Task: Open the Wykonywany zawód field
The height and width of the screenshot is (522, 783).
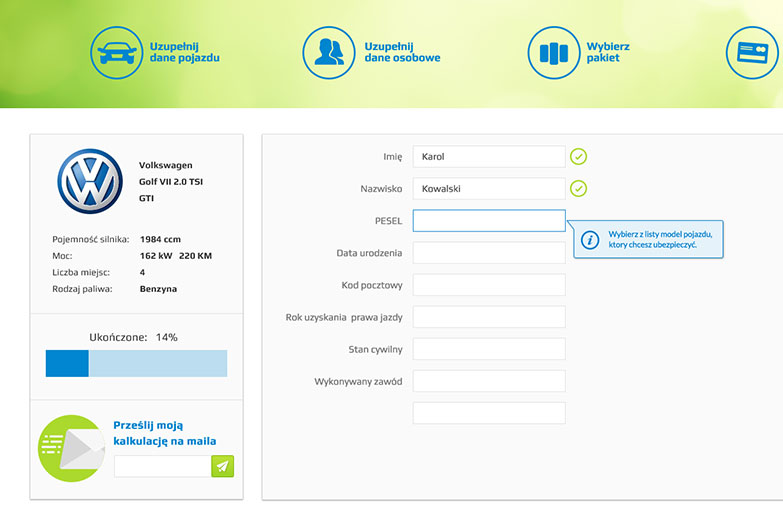Action: (x=489, y=381)
